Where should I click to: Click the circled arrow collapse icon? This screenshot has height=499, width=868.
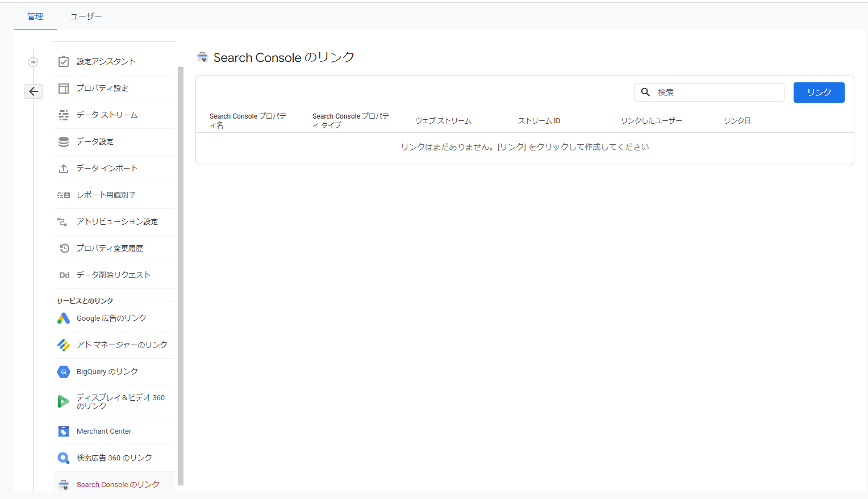pos(34,62)
